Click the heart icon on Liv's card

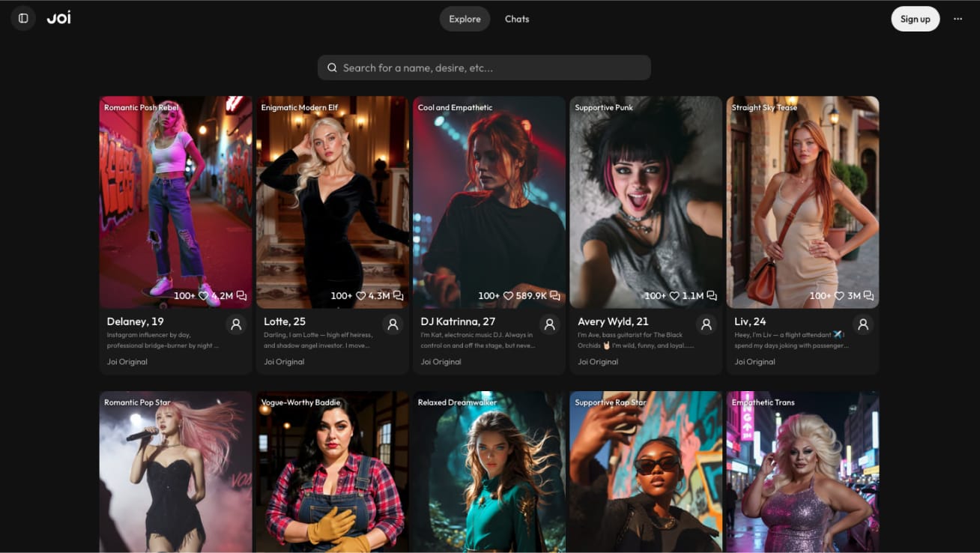coord(839,296)
